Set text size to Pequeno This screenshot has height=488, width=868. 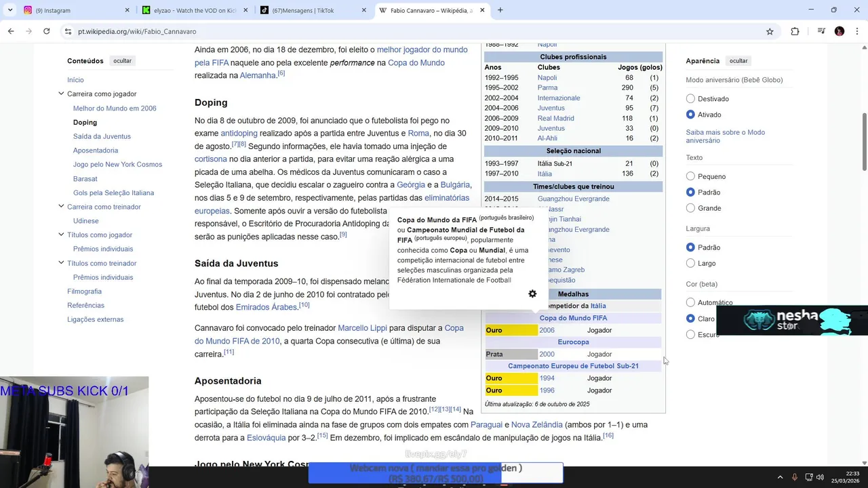point(690,176)
